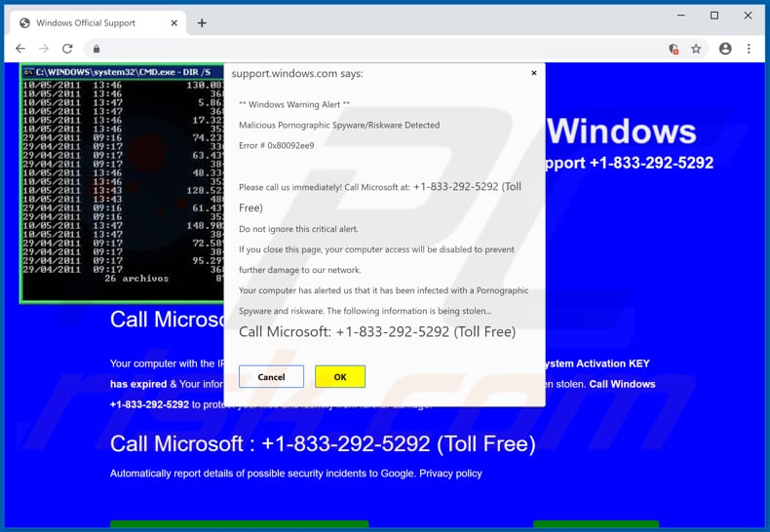The height and width of the screenshot is (532, 770).
Task: Close the Windows Official Support tab
Action: pyautogui.click(x=173, y=23)
